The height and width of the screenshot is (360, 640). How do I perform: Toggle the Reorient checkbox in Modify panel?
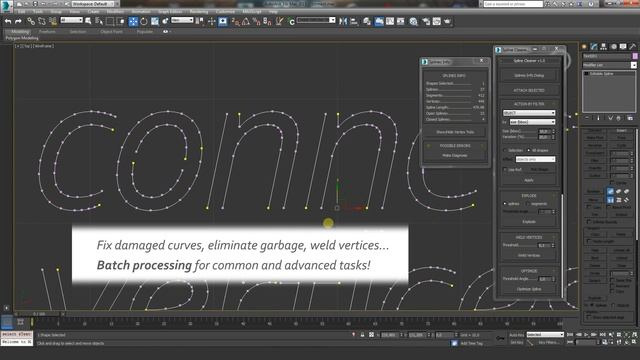tap(612, 286)
